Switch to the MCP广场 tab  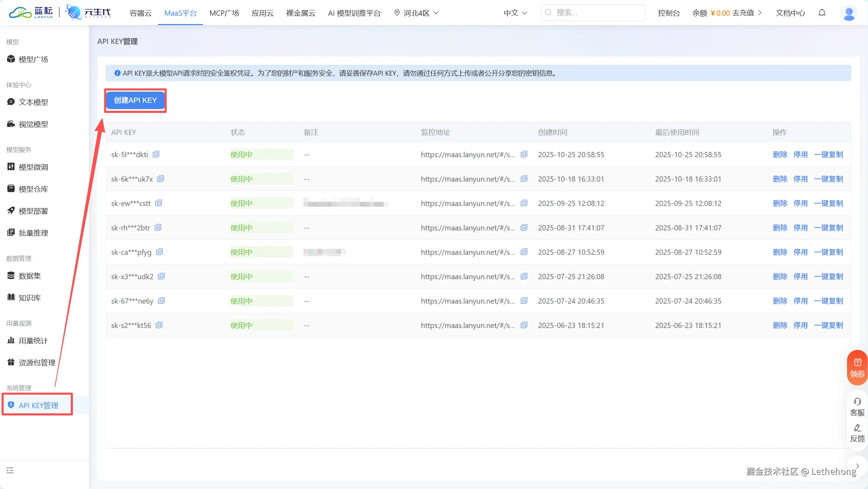click(224, 13)
